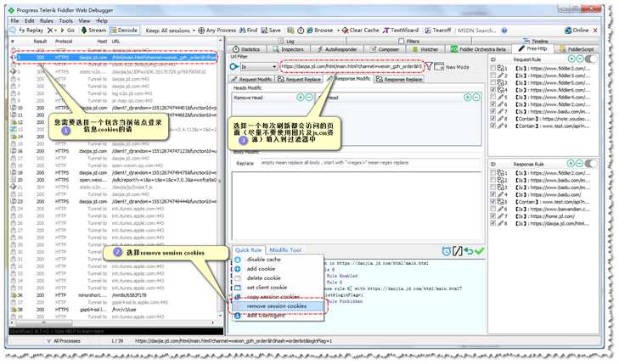Switch to the Statistics tab
The height and width of the screenshot is (364, 619).
click(246, 49)
